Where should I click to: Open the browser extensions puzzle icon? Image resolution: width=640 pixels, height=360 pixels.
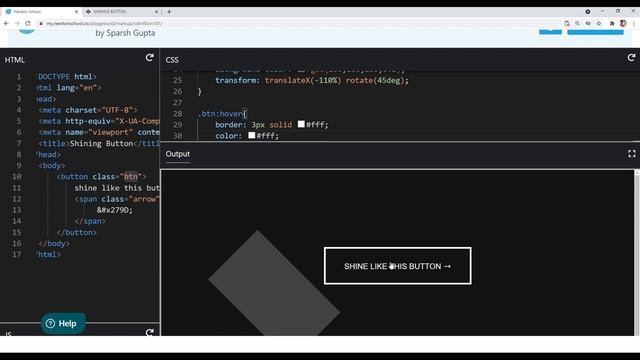tap(612, 24)
